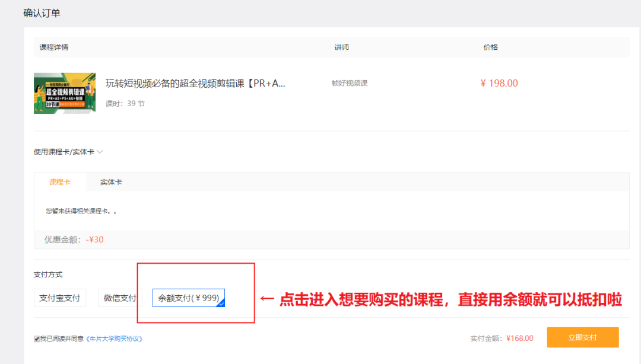Switch to the 实体卡 tab

[111, 182]
